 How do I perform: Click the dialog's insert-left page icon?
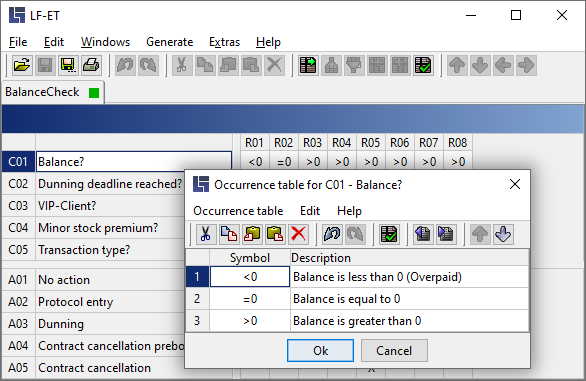(423, 234)
